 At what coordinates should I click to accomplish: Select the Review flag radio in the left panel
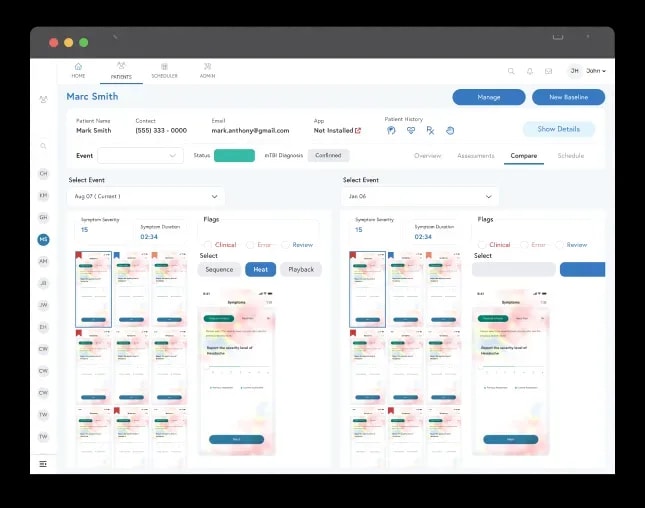pyautogui.click(x=285, y=245)
